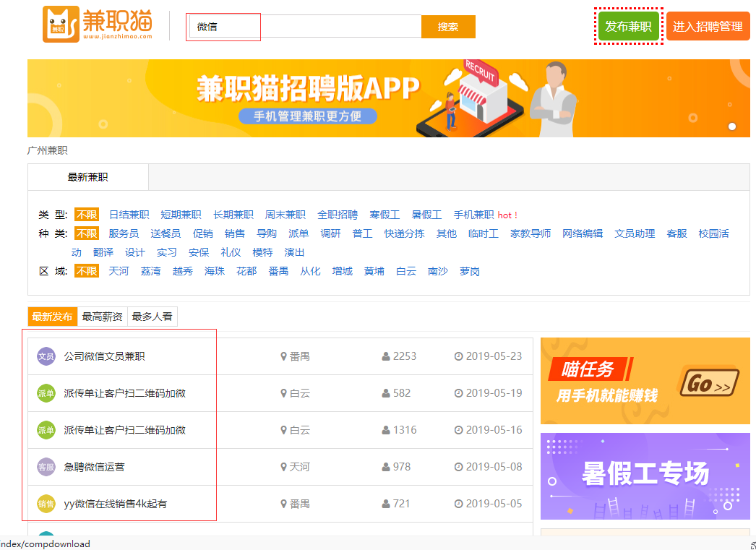Click the green 派单 badge dated 2019-05-19

(x=46, y=393)
